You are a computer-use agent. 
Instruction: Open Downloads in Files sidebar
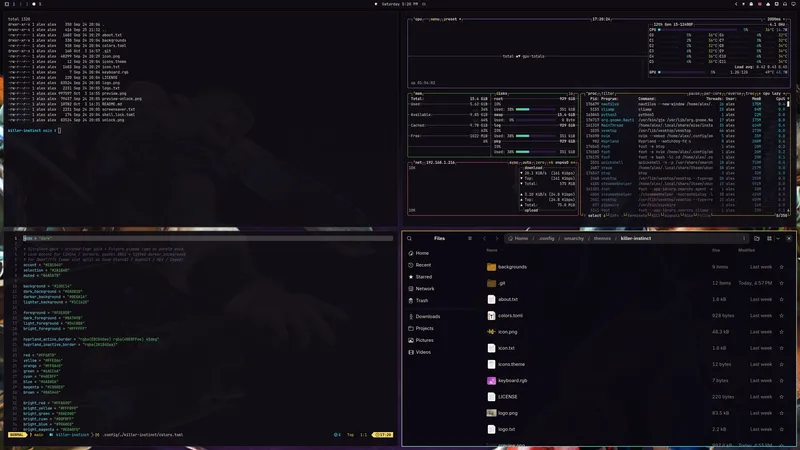424,316
